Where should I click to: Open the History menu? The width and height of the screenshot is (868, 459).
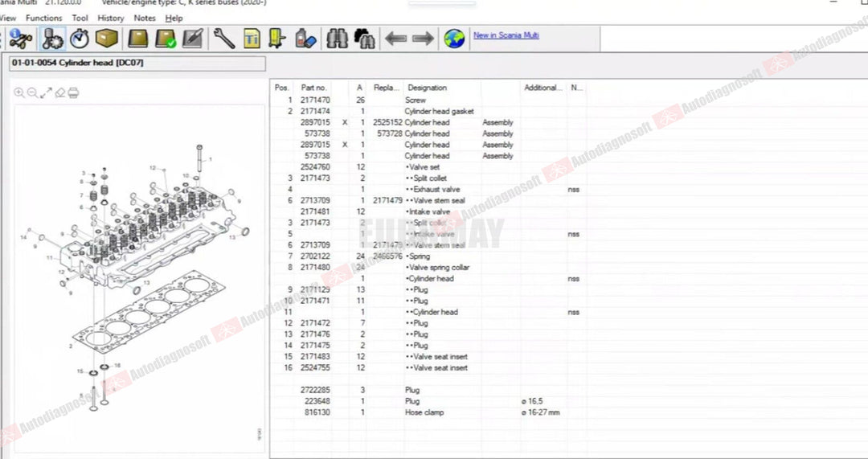point(111,18)
